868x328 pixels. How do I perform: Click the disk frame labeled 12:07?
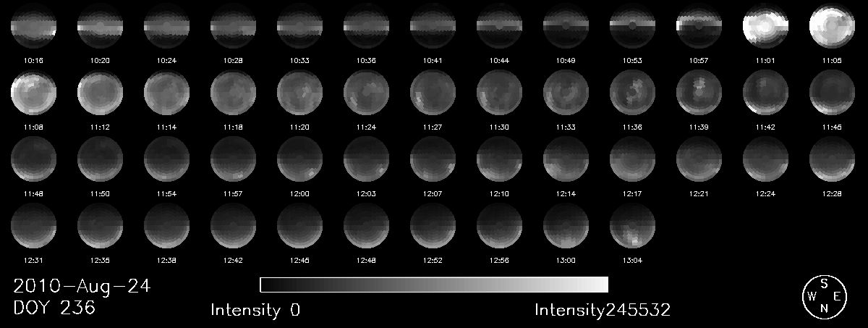(433, 160)
